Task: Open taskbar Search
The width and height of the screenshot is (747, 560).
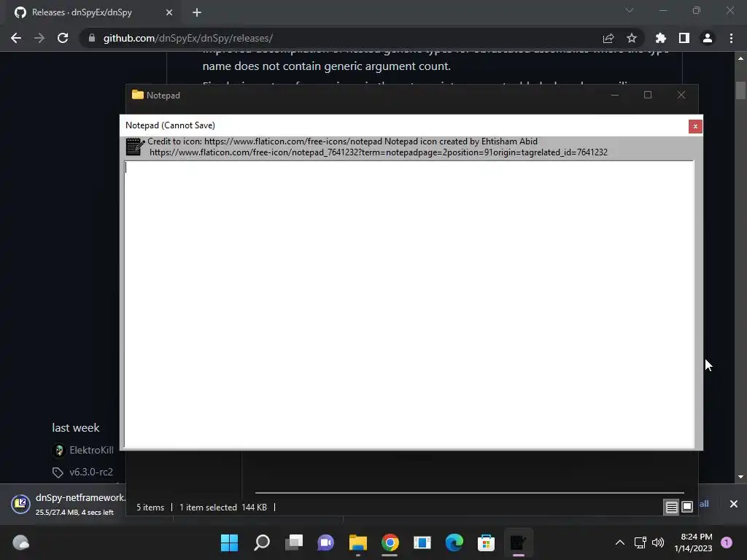Action: point(262,542)
